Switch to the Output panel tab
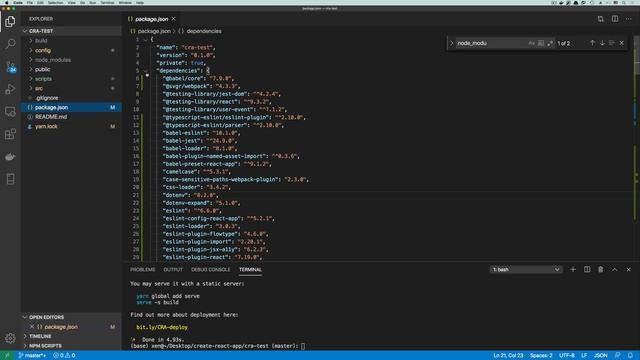 click(173, 269)
